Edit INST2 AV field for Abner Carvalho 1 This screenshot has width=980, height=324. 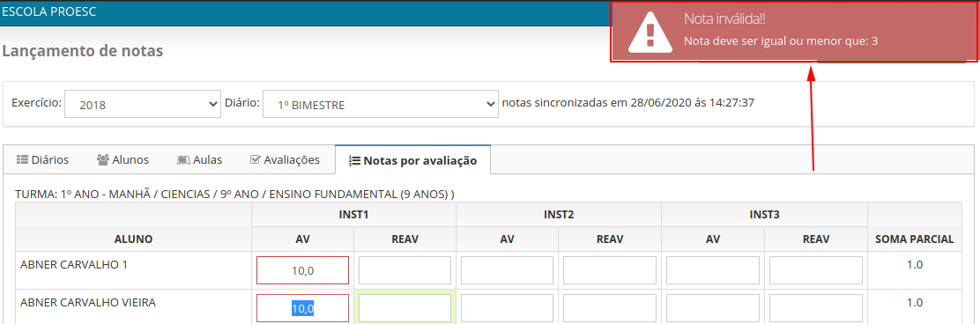(x=507, y=270)
